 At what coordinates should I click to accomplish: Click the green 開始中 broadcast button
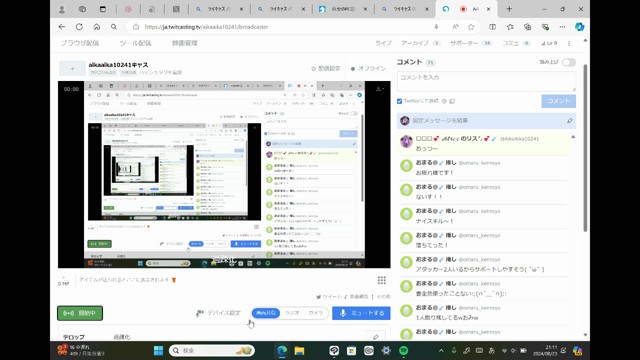point(80,313)
